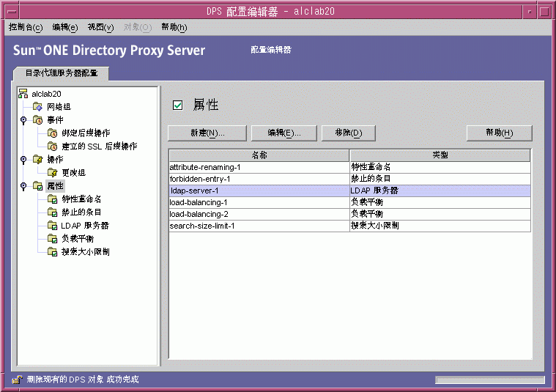Select the 特性重命名 tree label
The image size is (556, 392).
coord(81,199)
